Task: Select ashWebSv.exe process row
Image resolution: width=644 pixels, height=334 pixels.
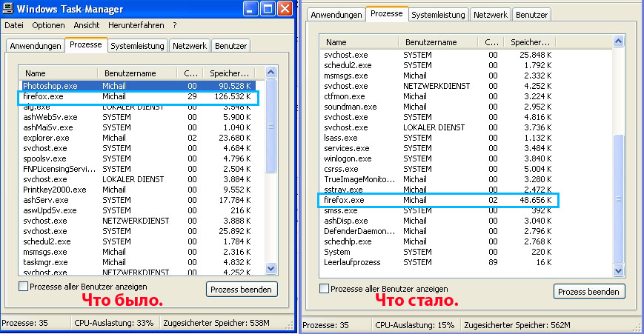Action: 138,117
